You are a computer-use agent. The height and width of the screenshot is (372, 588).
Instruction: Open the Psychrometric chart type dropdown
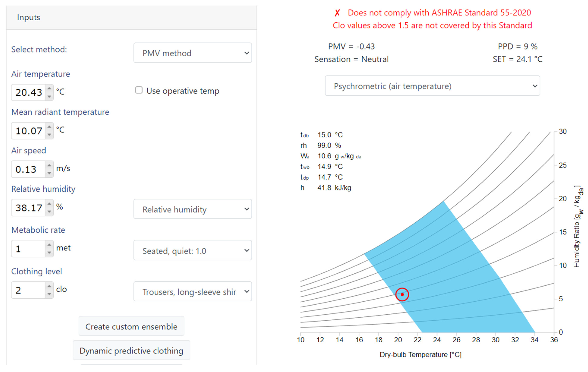click(432, 86)
